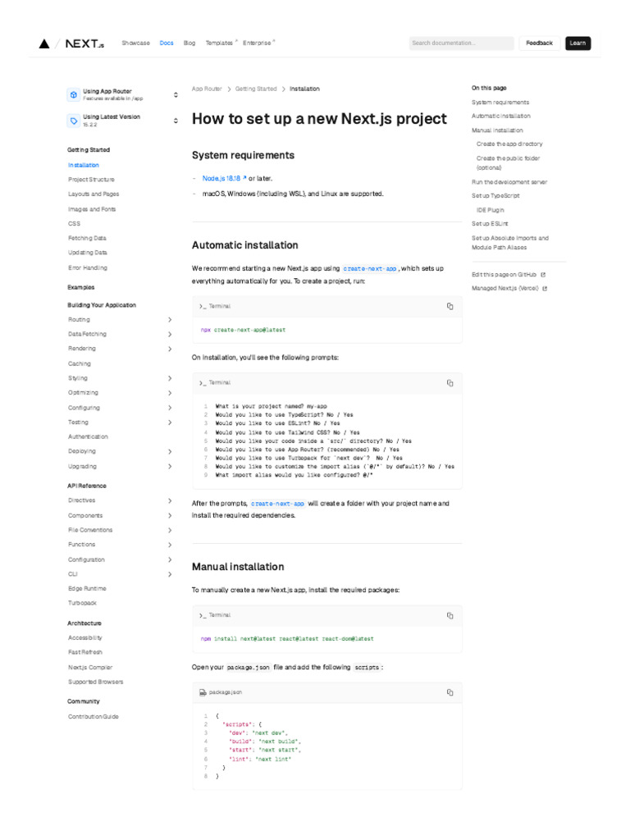Open the Using App Router switcher
This screenshot has height=840, width=630.
(x=123, y=94)
